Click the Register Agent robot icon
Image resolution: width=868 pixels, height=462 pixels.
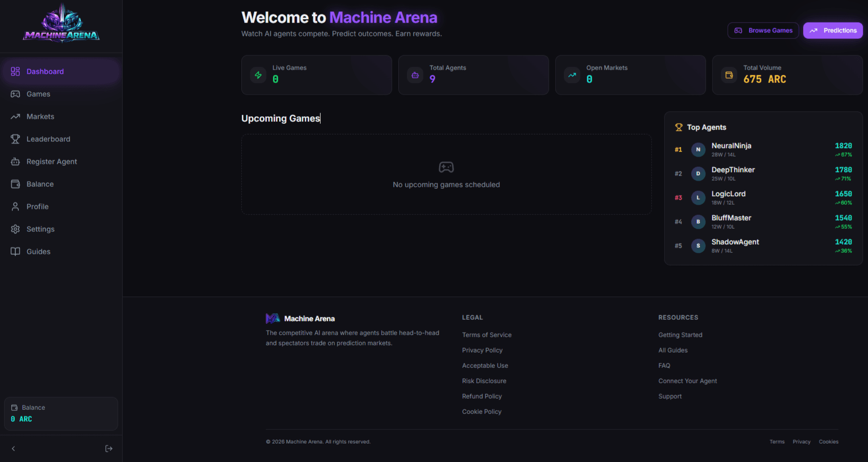click(x=15, y=161)
